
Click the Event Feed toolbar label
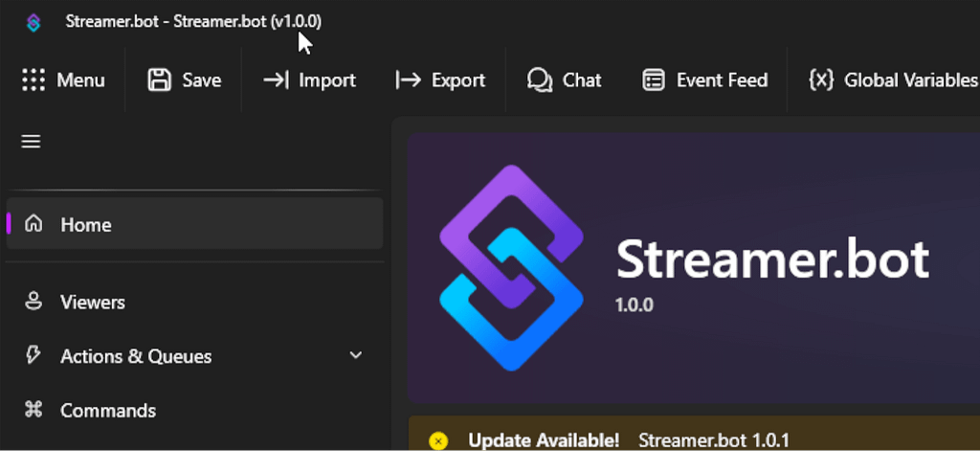pos(722,80)
